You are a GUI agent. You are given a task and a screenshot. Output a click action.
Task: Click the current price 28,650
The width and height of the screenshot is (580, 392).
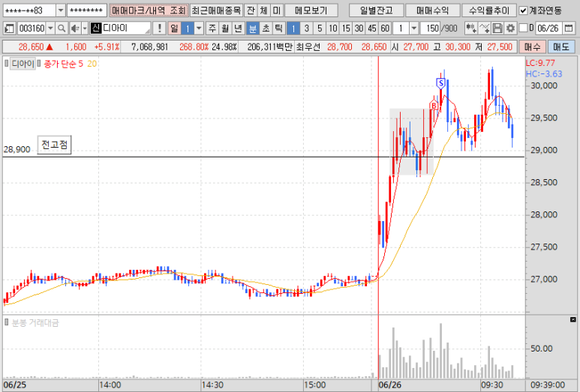click(x=31, y=47)
